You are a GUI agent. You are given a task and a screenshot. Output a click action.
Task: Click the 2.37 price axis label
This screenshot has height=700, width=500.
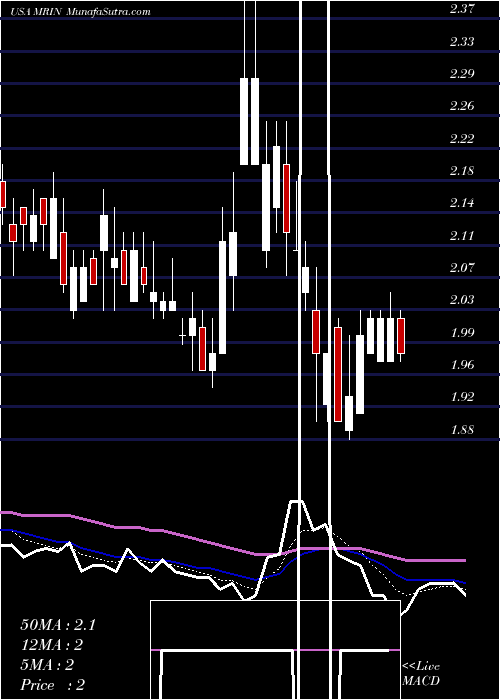click(462, 9)
